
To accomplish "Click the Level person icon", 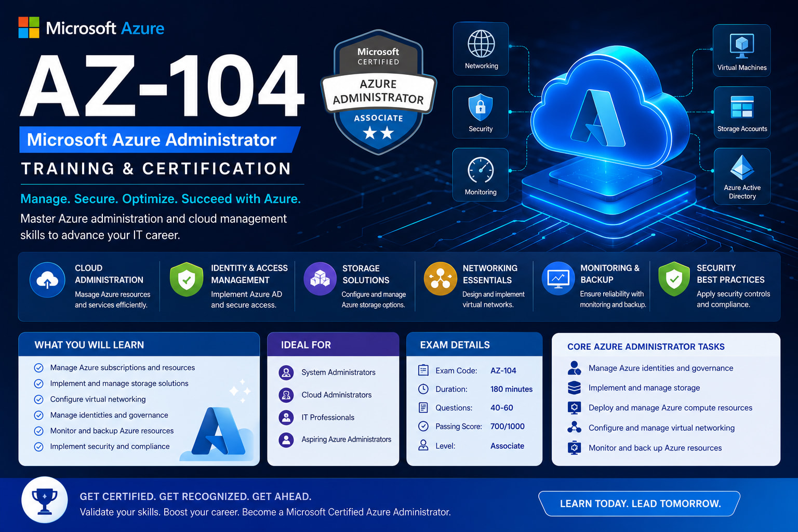I will coord(423,445).
